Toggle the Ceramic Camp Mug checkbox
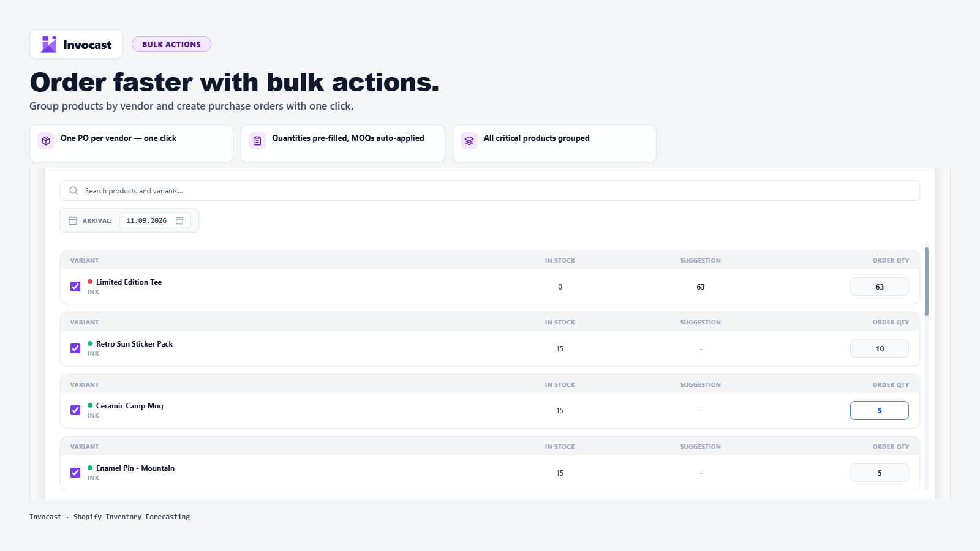 (x=75, y=410)
